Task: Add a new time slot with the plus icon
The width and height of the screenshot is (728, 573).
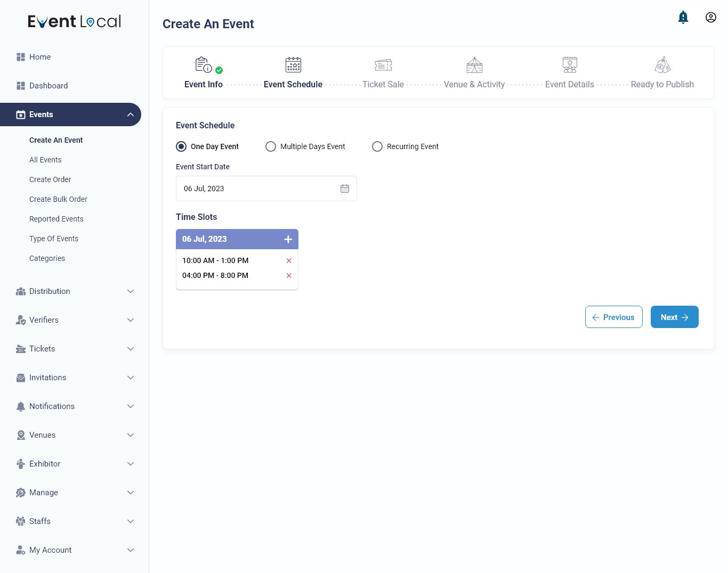Action: [288, 239]
